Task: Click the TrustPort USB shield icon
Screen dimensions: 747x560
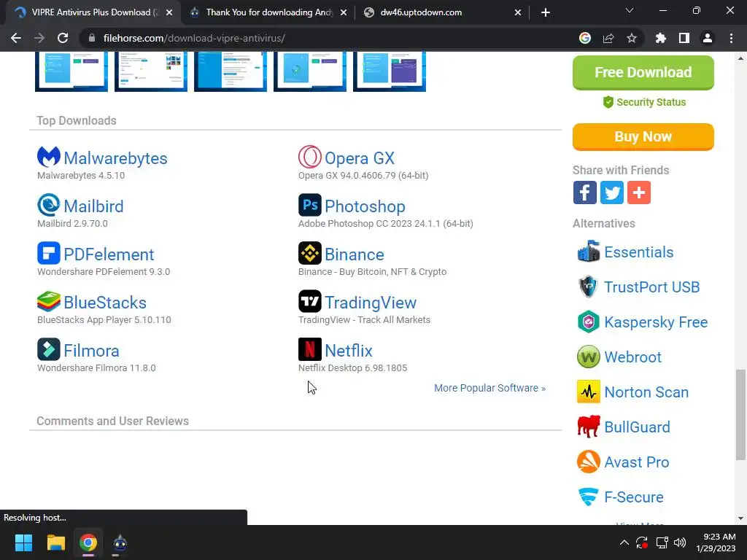Action: tap(589, 287)
